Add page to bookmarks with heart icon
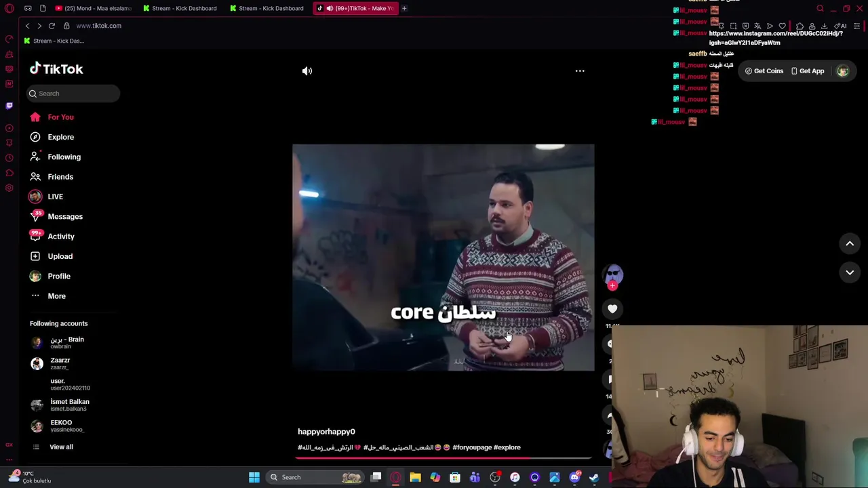The height and width of the screenshot is (488, 868). pos(782,26)
